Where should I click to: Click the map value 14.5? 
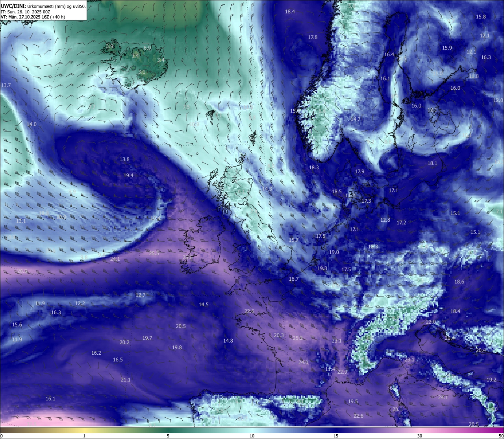click(x=204, y=304)
